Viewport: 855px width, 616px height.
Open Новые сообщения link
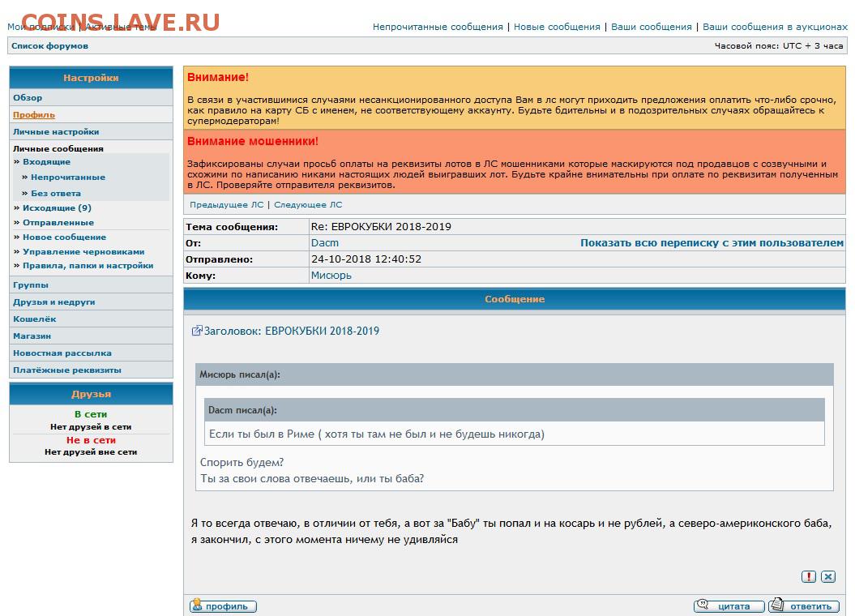pos(557,27)
